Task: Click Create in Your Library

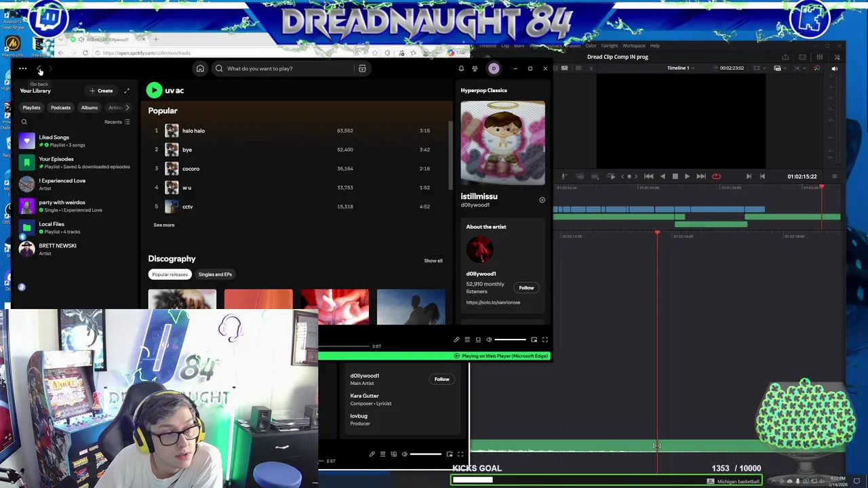Action: [101, 91]
